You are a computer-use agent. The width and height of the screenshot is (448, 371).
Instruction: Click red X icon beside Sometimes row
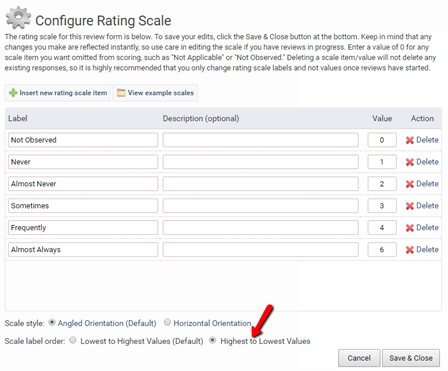410,206
